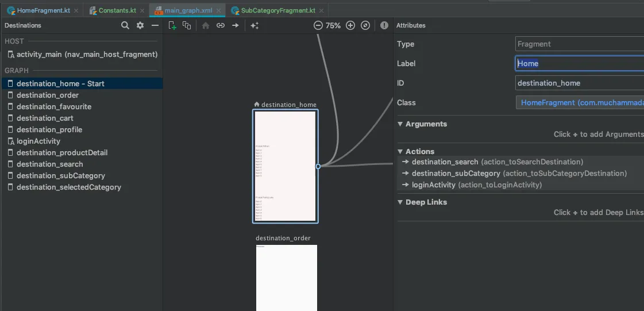
Task: Click the 75% zoom level label
Action: pyautogui.click(x=333, y=25)
